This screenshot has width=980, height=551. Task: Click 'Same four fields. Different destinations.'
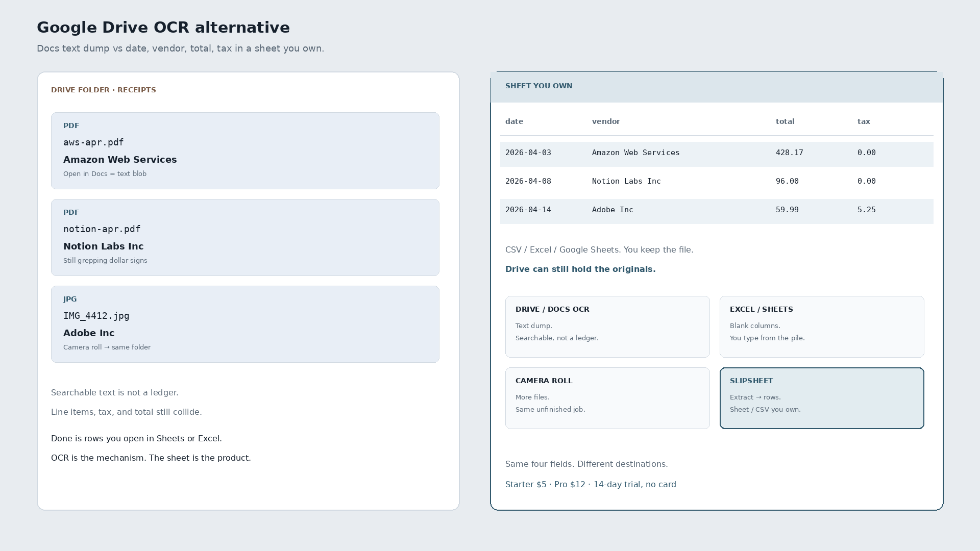[x=586, y=464]
